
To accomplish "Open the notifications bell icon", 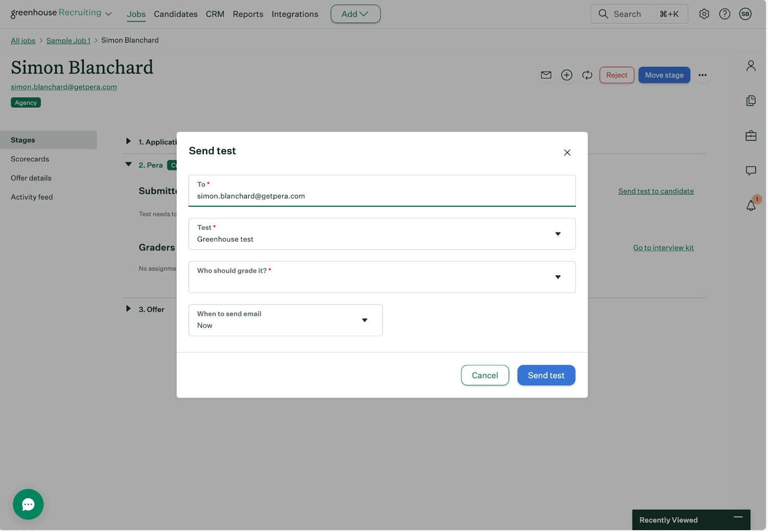I will tap(751, 206).
